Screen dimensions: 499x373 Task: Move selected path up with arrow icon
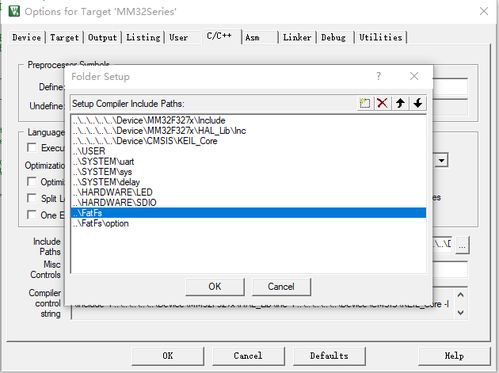click(400, 103)
